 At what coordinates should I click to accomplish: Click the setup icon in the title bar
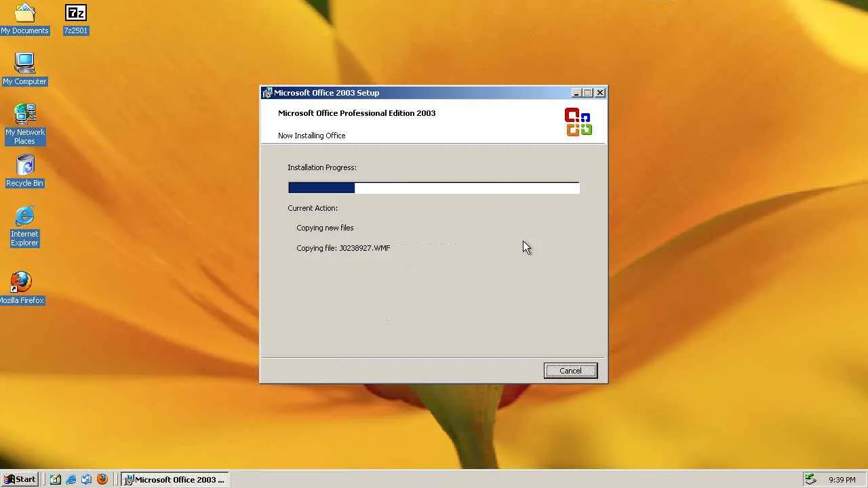[267, 93]
